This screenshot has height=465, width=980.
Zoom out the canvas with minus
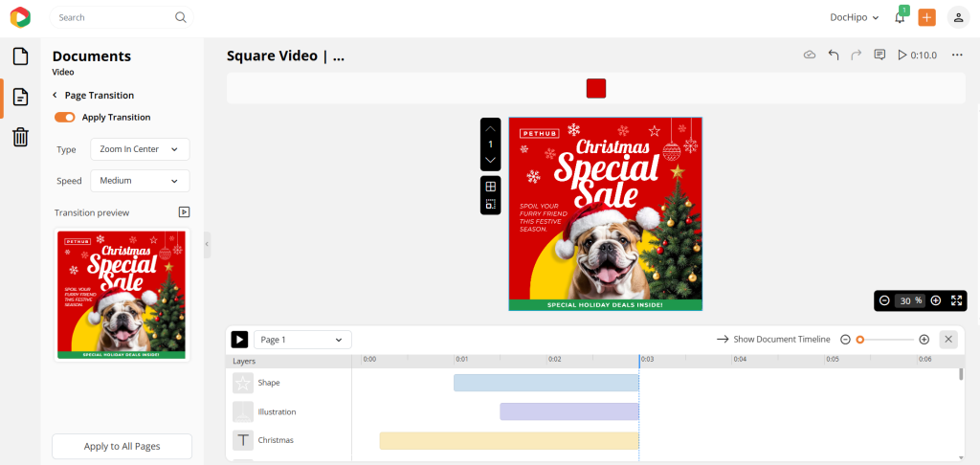(884, 300)
